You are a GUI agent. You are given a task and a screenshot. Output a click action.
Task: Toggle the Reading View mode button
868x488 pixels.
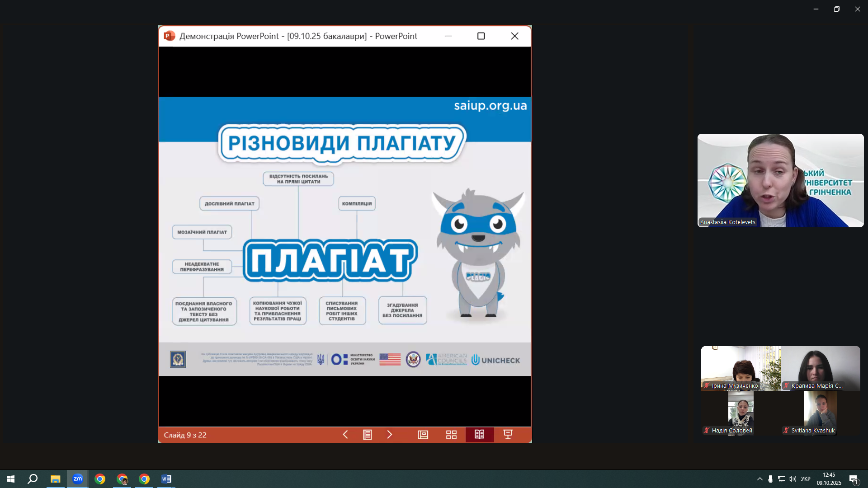point(480,434)
